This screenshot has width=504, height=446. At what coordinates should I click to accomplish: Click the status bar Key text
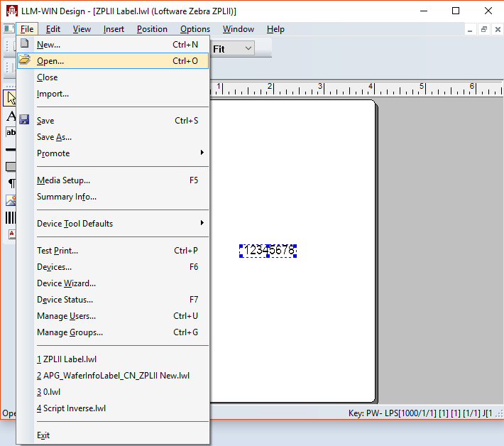pos(420,413)
